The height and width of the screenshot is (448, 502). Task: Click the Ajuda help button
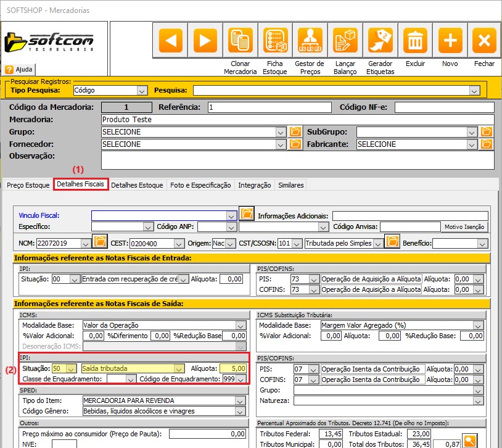[x=20, y=70]
